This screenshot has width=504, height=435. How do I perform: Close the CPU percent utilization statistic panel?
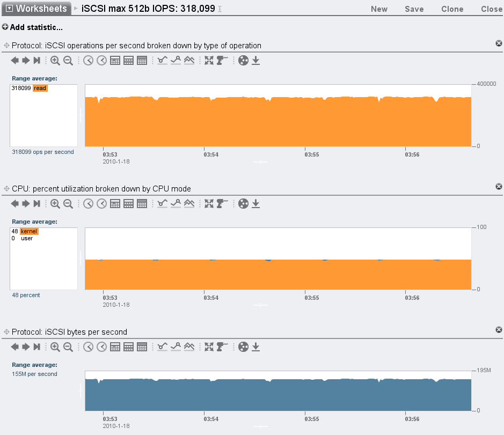point(499,186)
